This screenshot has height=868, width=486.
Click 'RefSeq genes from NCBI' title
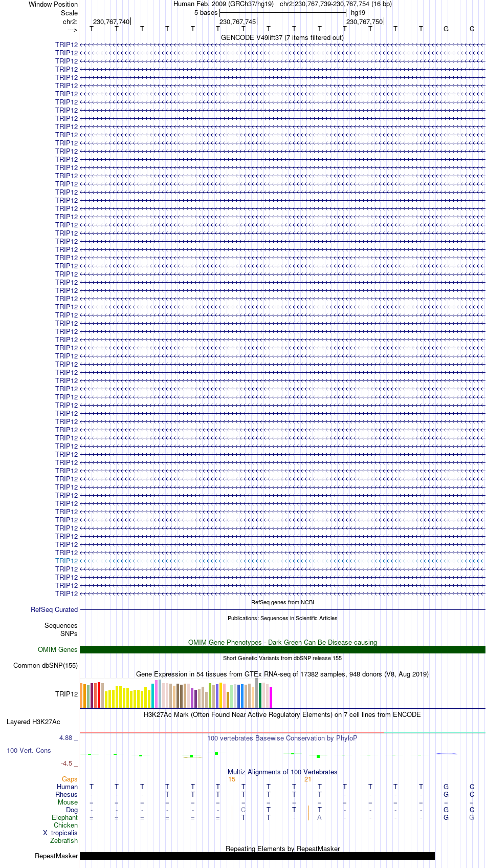282,602
